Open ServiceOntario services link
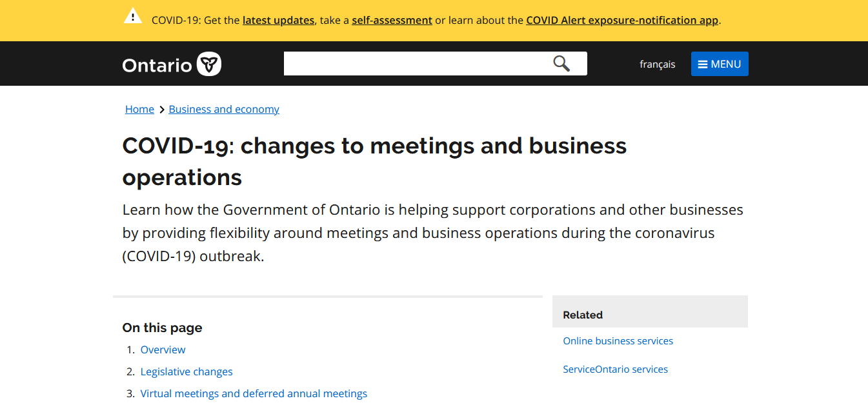The image size is (868, 403). tap(615, 369)
